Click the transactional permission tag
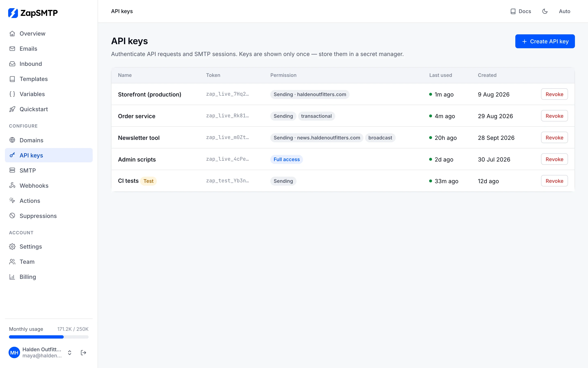 [316, 116]
